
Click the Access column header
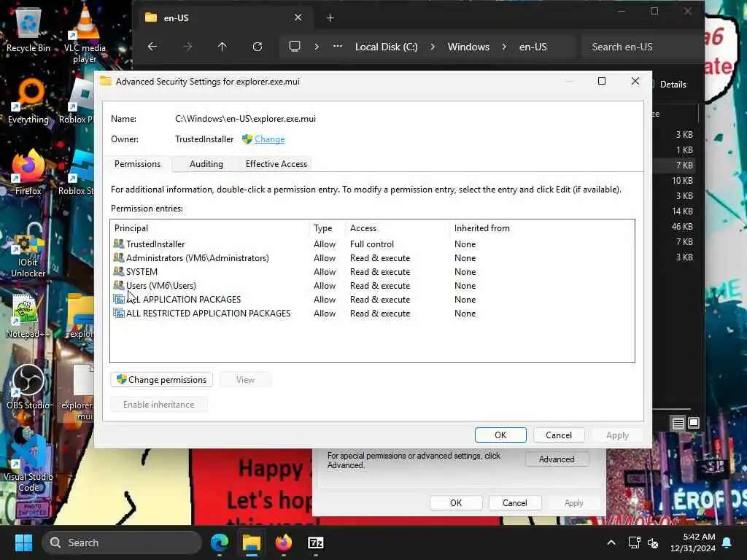pyautogui.click(x=398, y=228)
